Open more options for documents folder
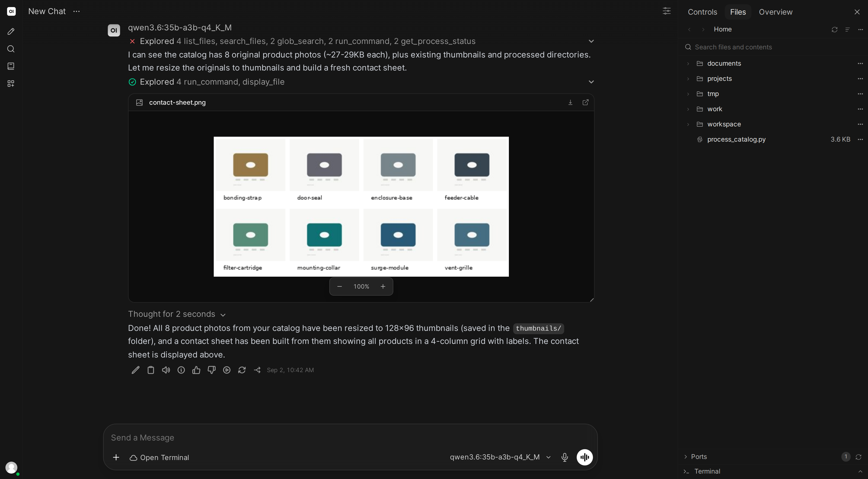The height and width of the screenshot is (479, 868). [x=860, y=63]
